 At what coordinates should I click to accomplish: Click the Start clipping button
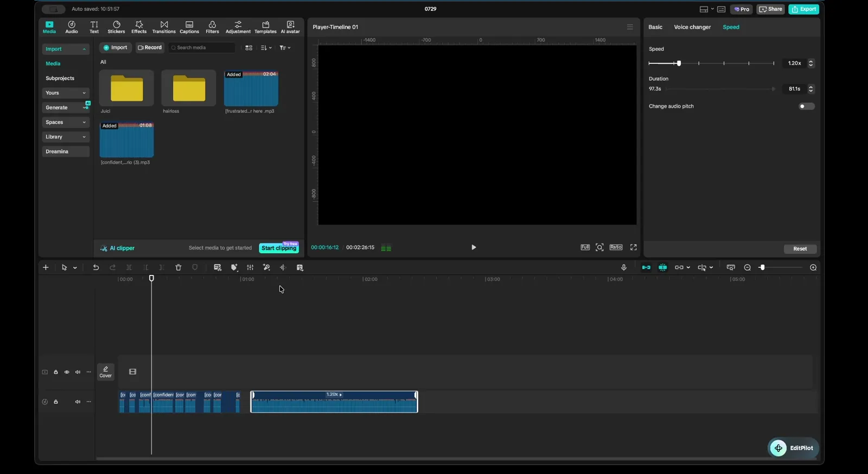279,248
